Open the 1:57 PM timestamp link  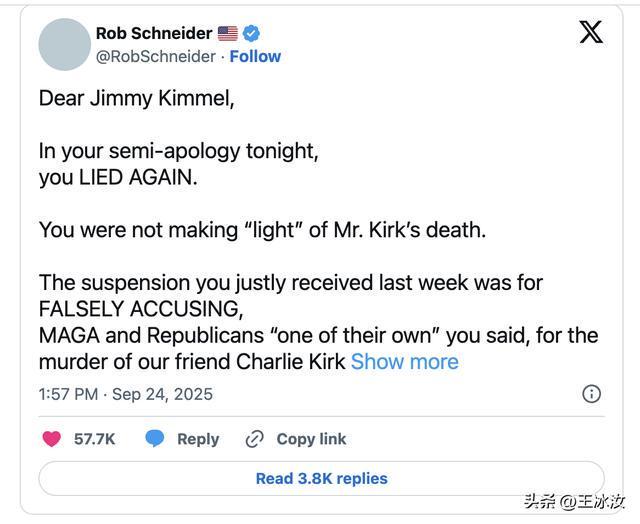click(68, 394)
